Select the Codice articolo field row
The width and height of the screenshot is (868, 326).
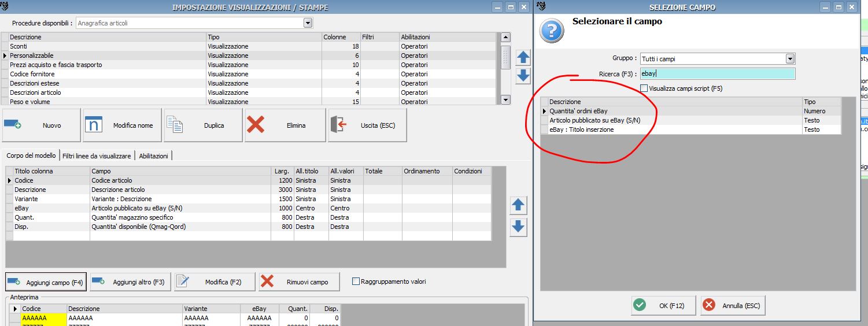pyautogui.click(x=248, y=180)
